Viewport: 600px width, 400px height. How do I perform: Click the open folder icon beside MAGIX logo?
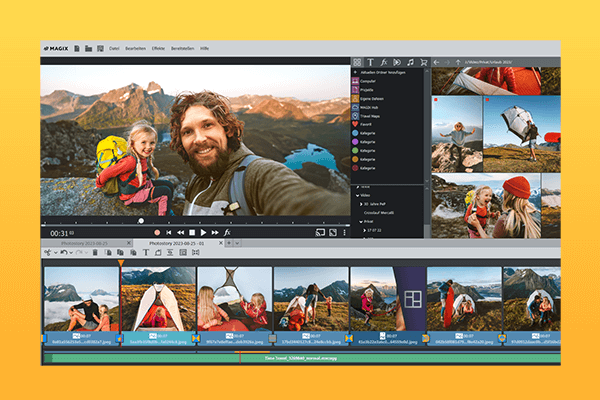point(88,47)
